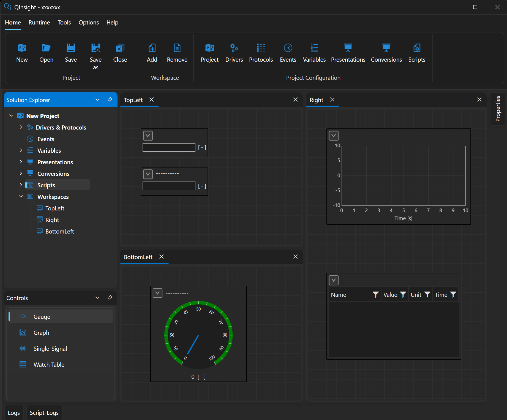Click the New project icon

pos(22,48)
